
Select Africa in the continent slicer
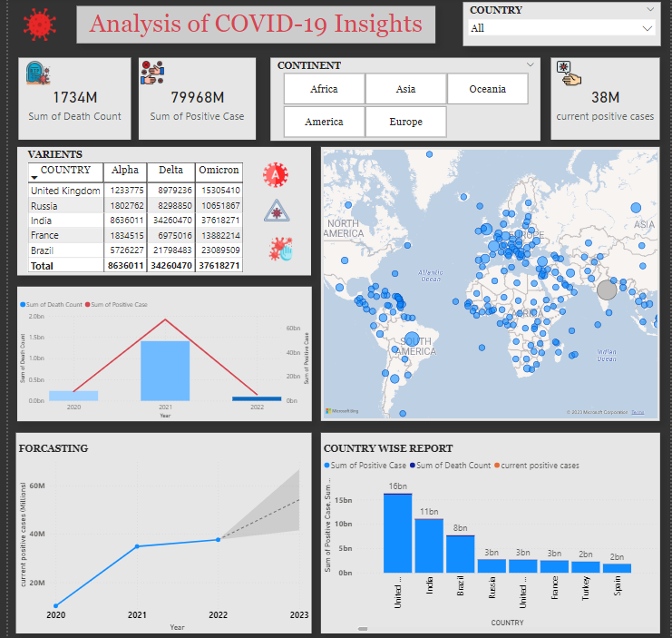(324, 89)
